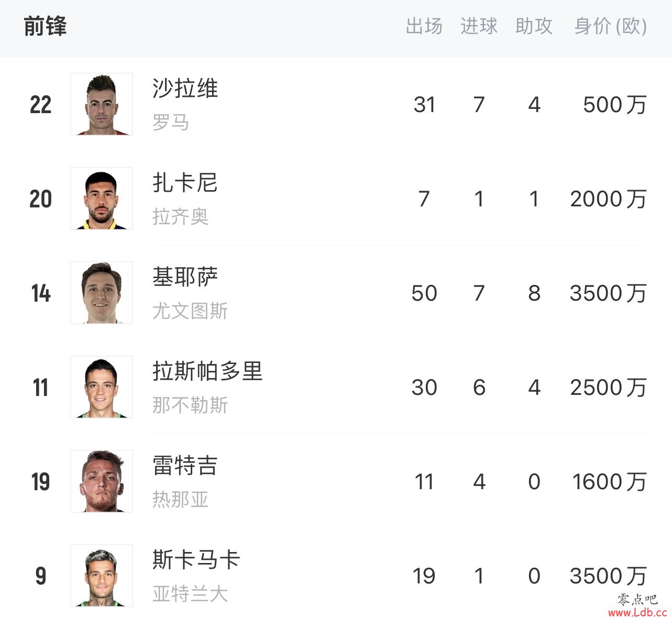Click the 身价(欧) column header

pyautogui.click(x=611, y=26)
